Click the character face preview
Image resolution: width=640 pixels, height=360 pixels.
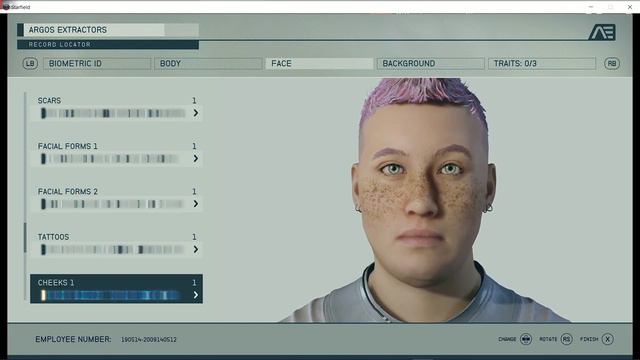coord(423,184)
